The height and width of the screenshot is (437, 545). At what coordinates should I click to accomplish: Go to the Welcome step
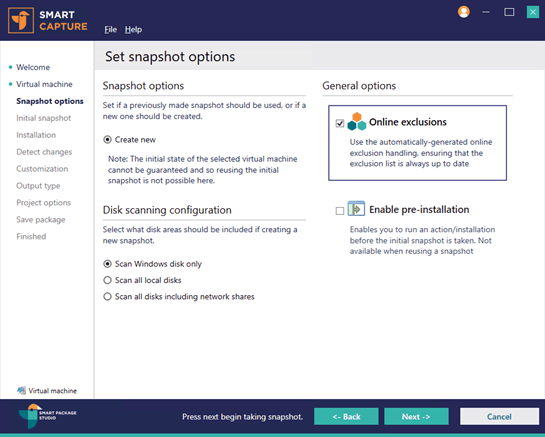click(33, 67)
